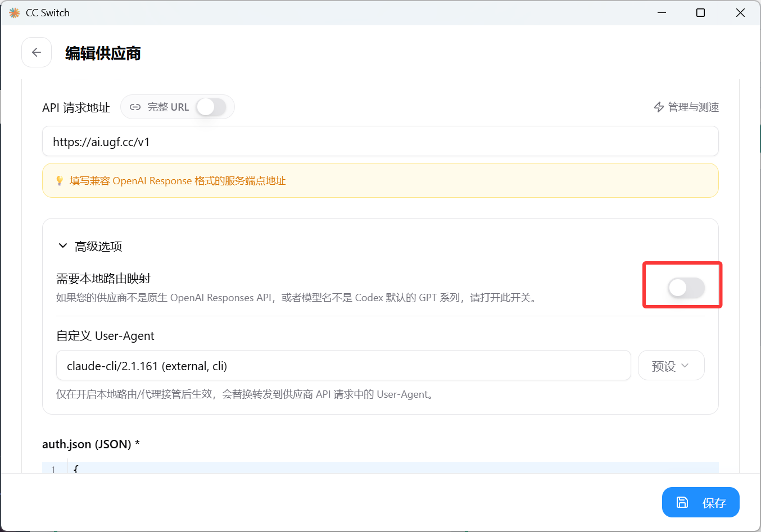Screen dimensions: 761x532
Task: Click the 自定义 User-Agent text field
Action: coord(343,366)
